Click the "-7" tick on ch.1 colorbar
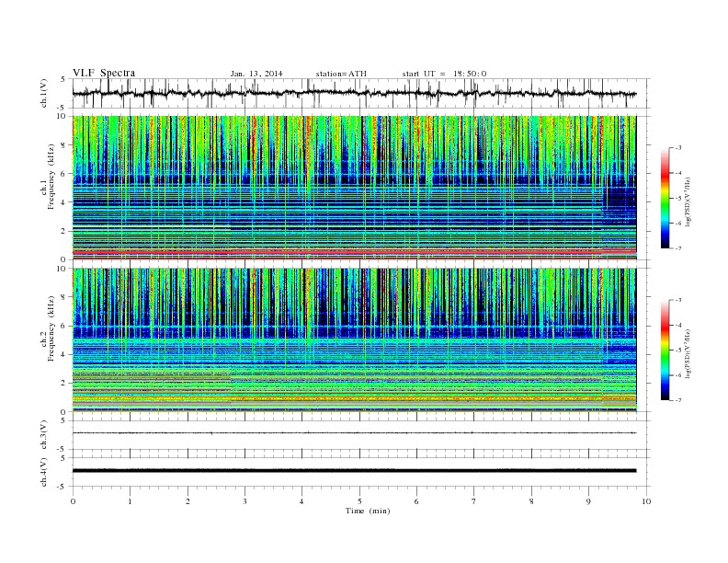 [677, 248]
